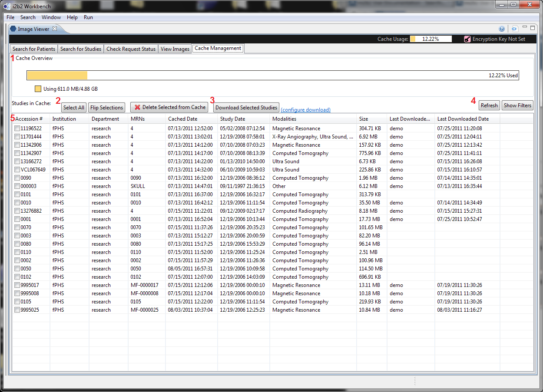Open the configure download link
The height and width of the screenshot is (392, 543).
point(305,110)
